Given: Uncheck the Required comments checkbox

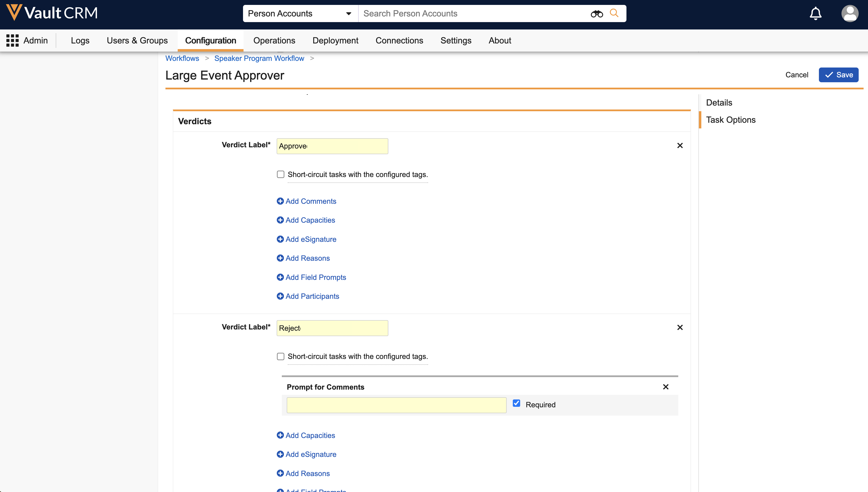Looking at the screenshot, I should pyautogui.click(x=516, y=403).
